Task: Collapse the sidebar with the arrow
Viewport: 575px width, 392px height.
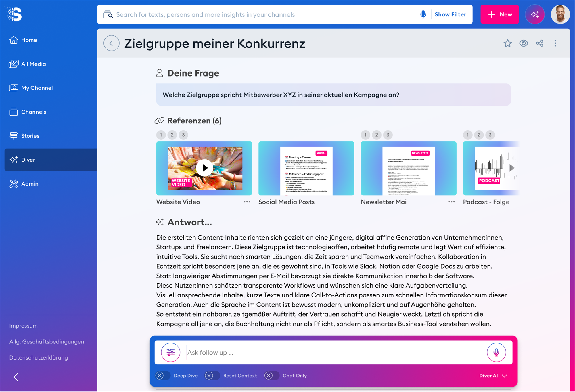Action: coord(16,377)
